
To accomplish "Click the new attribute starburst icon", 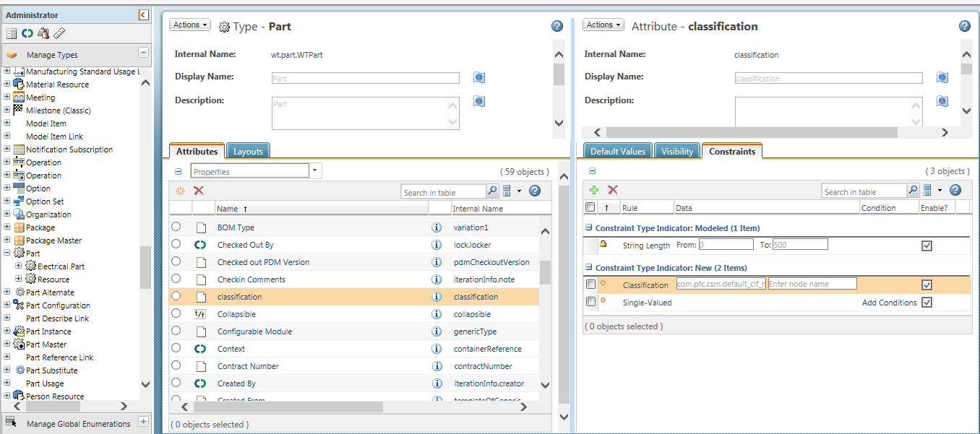I will [181, 191].
